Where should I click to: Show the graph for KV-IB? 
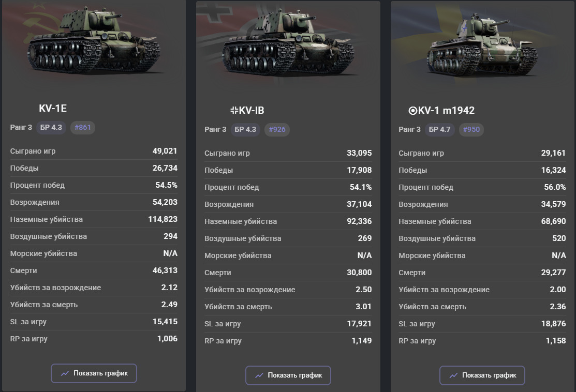[x=288, y=375]
